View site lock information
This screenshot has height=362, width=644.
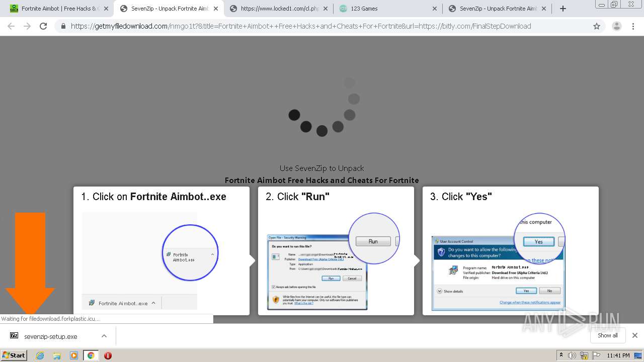[63, 26]
